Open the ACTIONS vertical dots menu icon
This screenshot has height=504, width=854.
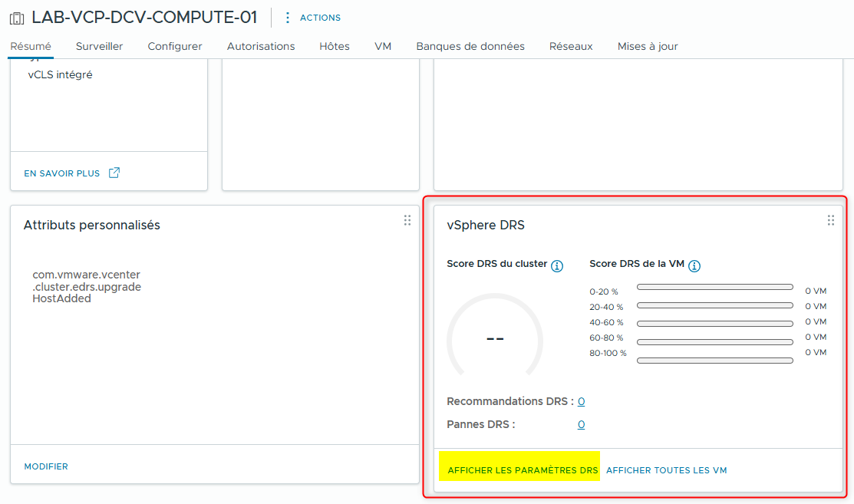click(287, 17)
